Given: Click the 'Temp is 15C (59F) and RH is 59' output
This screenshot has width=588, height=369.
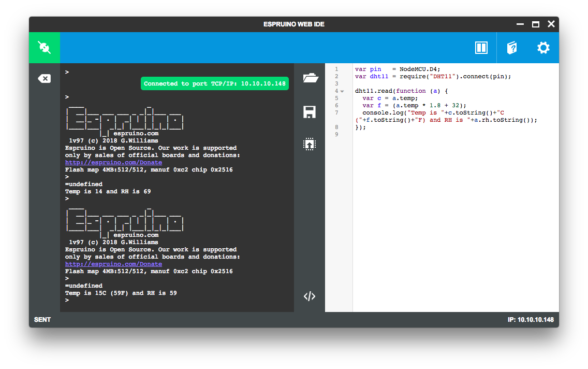Looking at the screenshot, I should (x=121, y=293).
